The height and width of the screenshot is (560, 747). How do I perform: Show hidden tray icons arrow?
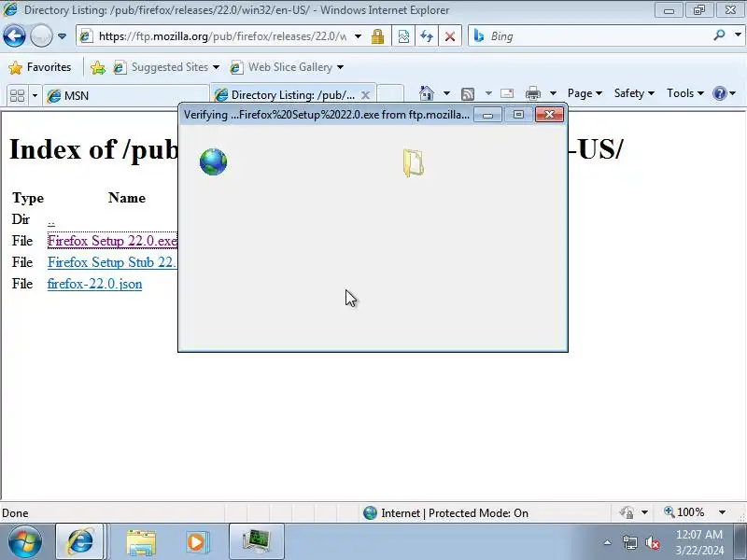[x=607, y=542]
